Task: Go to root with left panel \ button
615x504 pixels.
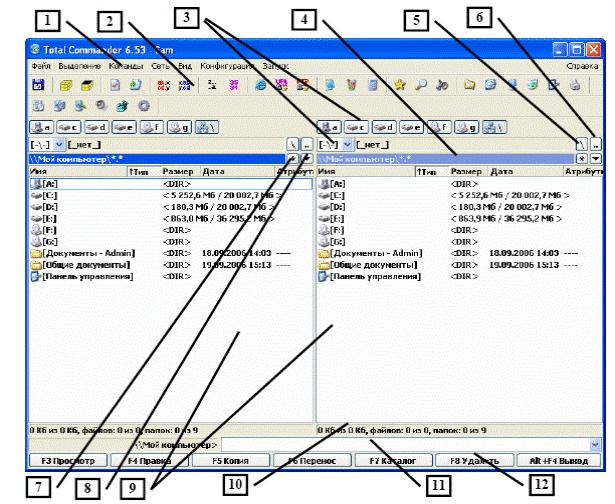Action: 293,144
